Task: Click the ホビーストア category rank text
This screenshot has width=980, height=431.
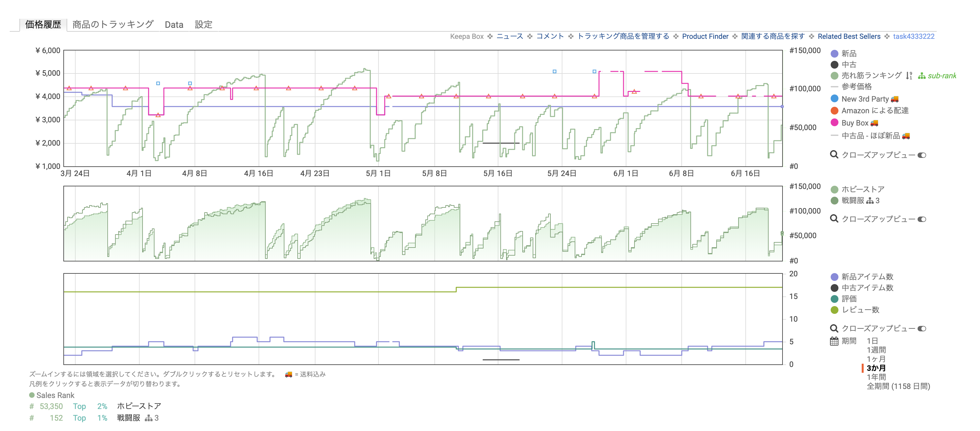Action: (139, 406)
